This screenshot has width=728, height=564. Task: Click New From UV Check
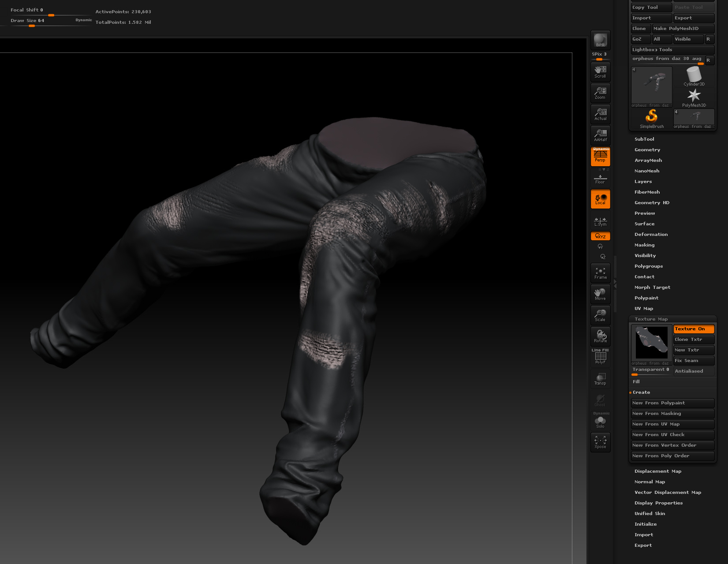point(673,435)
